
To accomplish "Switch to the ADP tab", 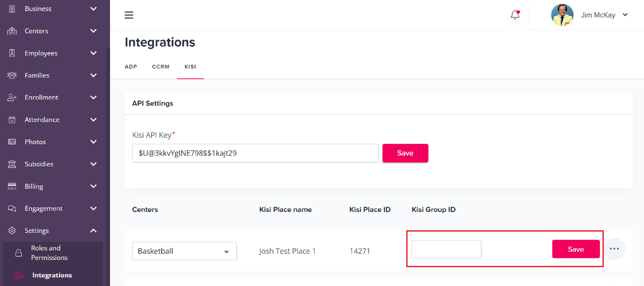I will [131, 67].
